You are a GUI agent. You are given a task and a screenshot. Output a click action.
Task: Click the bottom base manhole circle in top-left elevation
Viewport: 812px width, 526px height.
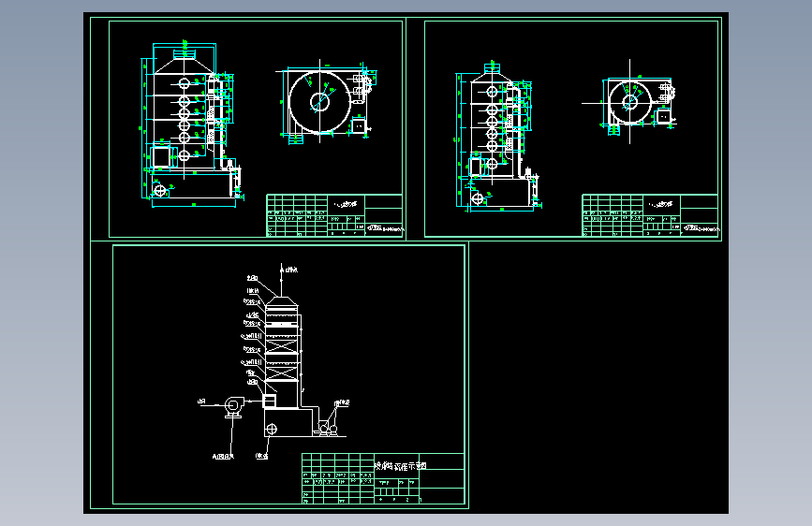160,191
